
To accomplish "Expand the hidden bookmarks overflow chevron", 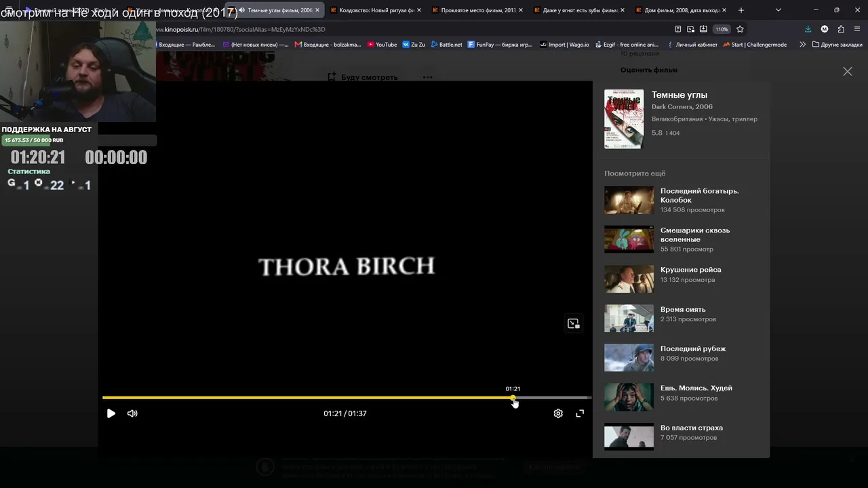I will coord(803,45).
